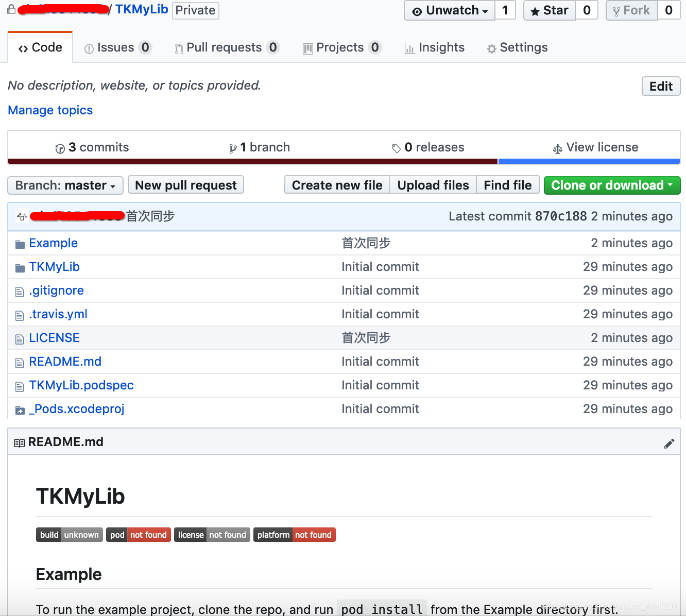
Task: Click the license scale icon
Action: point(557,149)
